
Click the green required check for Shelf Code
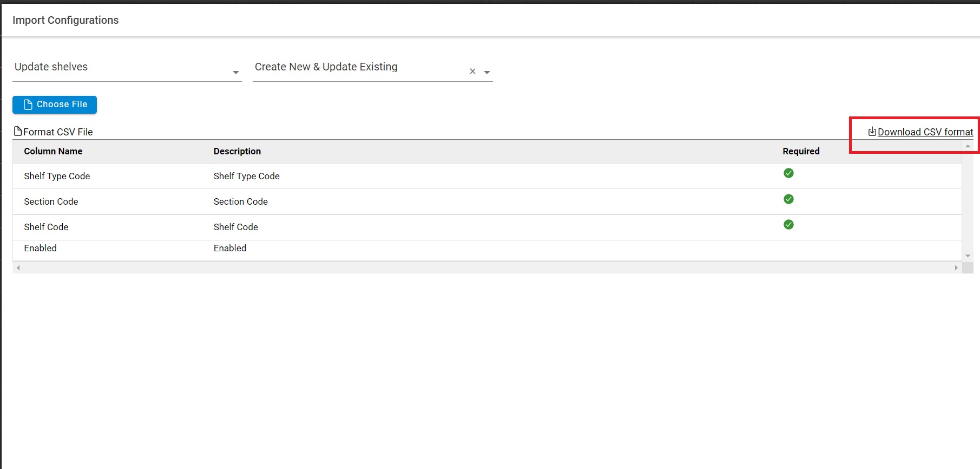point(788,225)
